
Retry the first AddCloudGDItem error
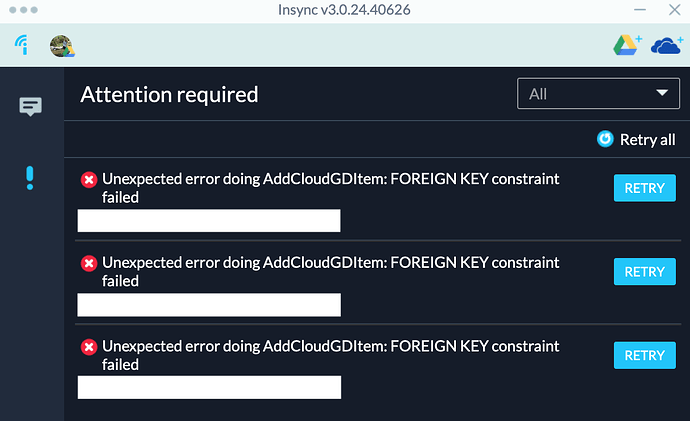coord(645,188)
